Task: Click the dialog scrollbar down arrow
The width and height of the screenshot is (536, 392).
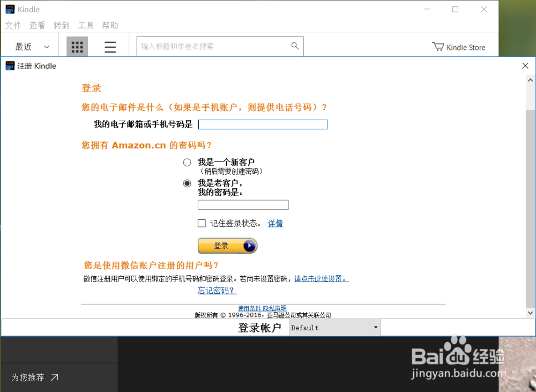Action: click(x=530, y=312)
